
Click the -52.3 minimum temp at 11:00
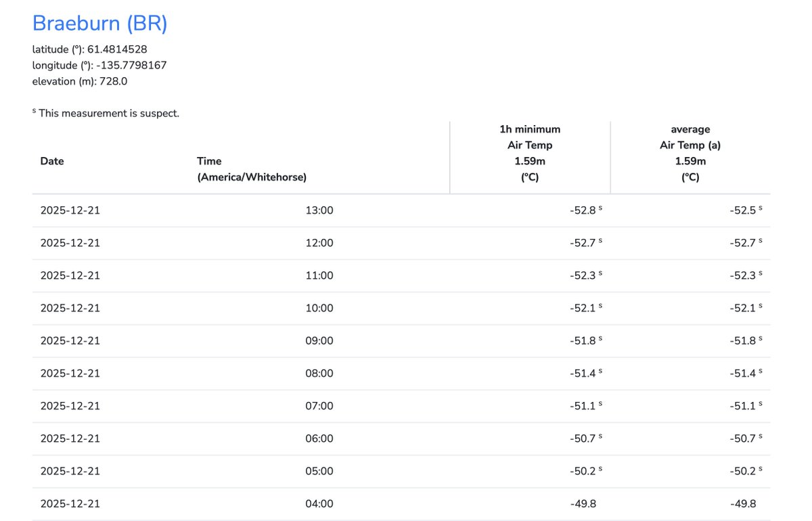[586, 275]
